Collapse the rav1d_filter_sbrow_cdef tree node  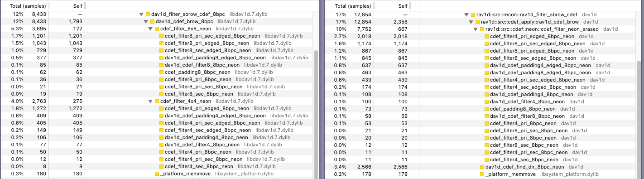[x=466, y=15]
